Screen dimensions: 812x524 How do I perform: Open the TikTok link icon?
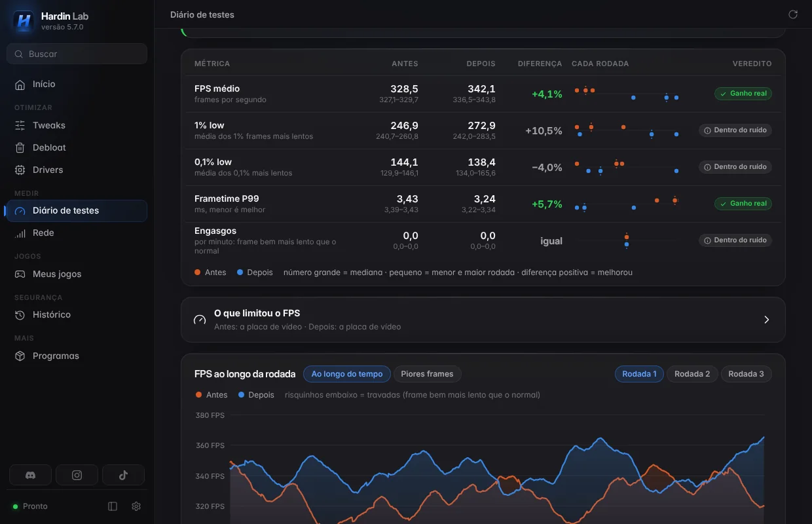123,476
